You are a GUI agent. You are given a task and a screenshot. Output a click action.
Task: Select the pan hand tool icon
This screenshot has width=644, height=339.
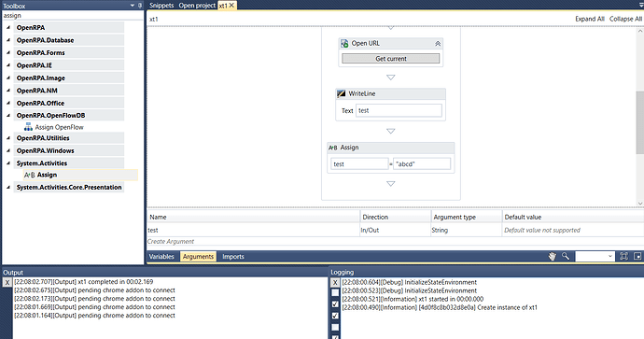553,257
